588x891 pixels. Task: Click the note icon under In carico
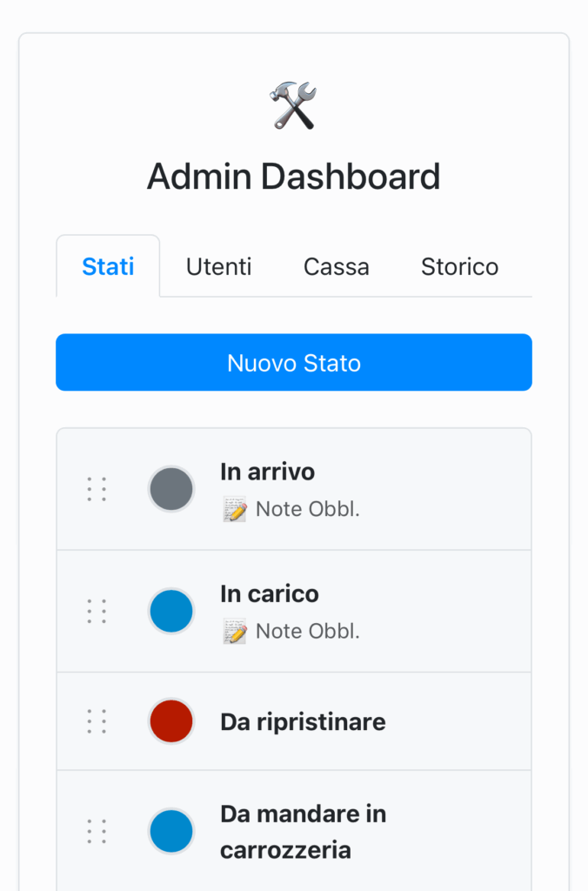click(235, 632)
